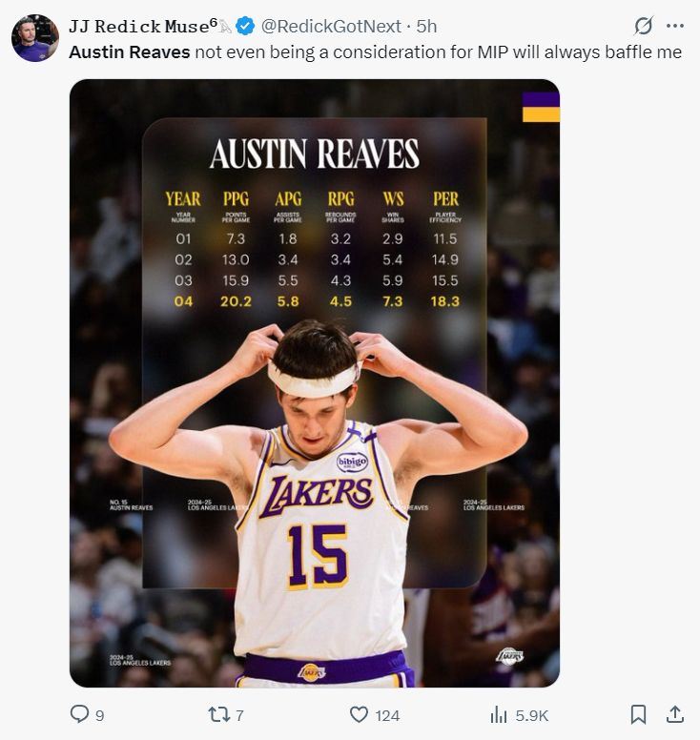
Task: Click the small emoji beside the display name
Action: 225,26
